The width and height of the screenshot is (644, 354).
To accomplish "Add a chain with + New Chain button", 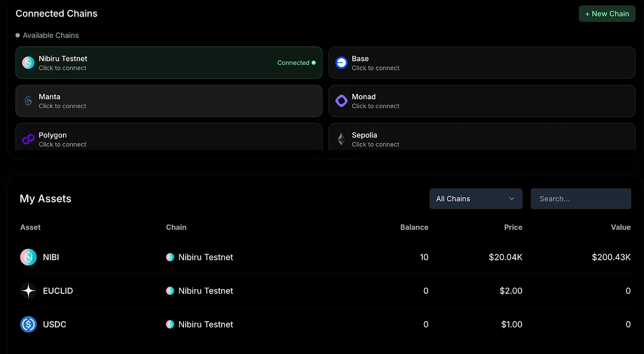I will pos(607,14).
